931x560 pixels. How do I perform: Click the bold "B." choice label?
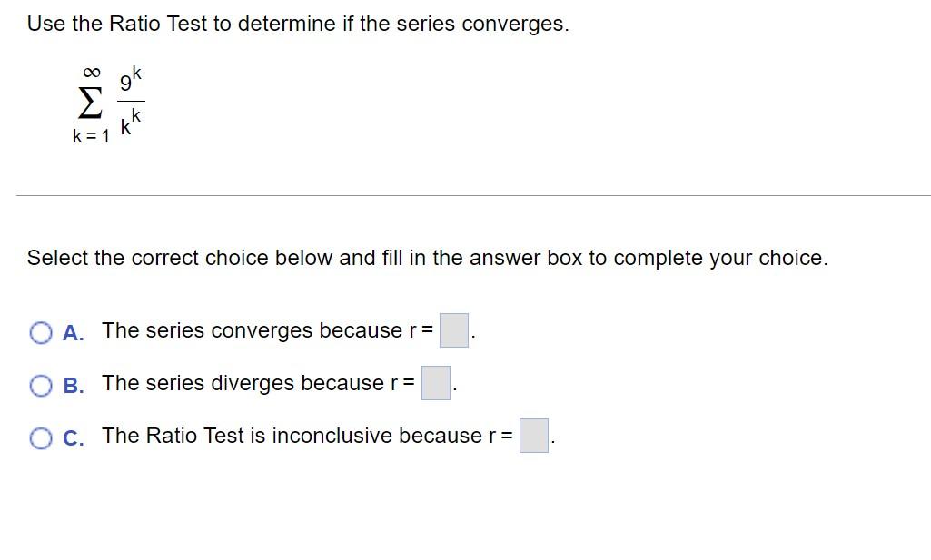73,386
